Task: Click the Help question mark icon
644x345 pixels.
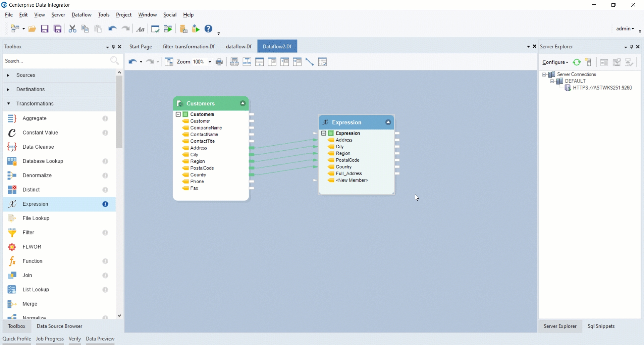Action: tap(209, 29)
